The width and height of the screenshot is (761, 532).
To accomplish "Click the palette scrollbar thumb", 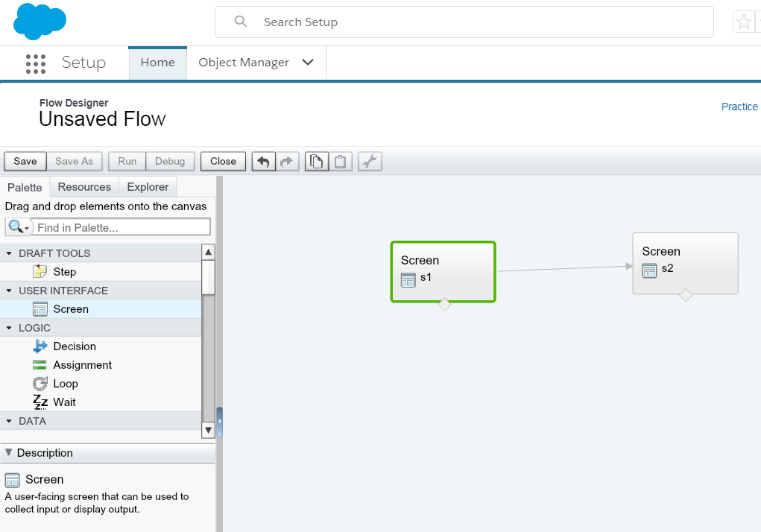I will [208, 277].
